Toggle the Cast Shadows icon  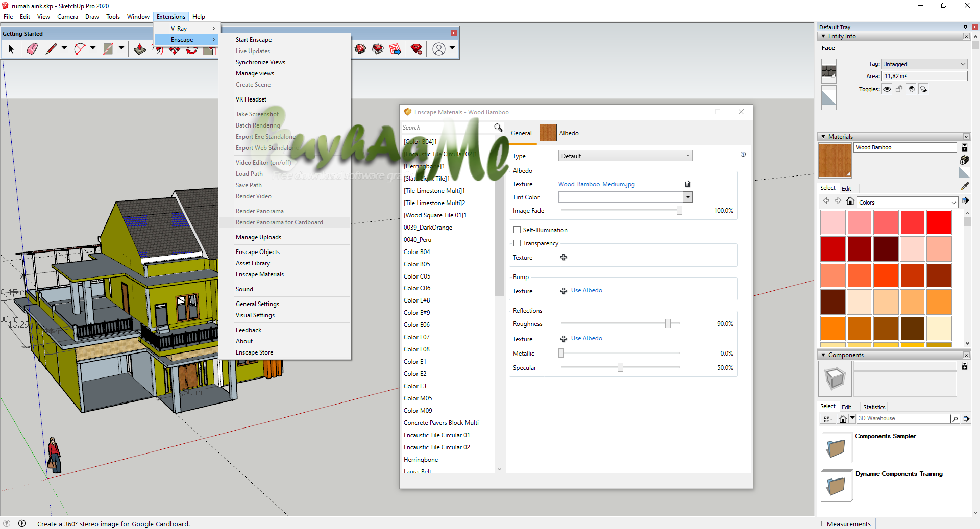(x=912, y=89)
